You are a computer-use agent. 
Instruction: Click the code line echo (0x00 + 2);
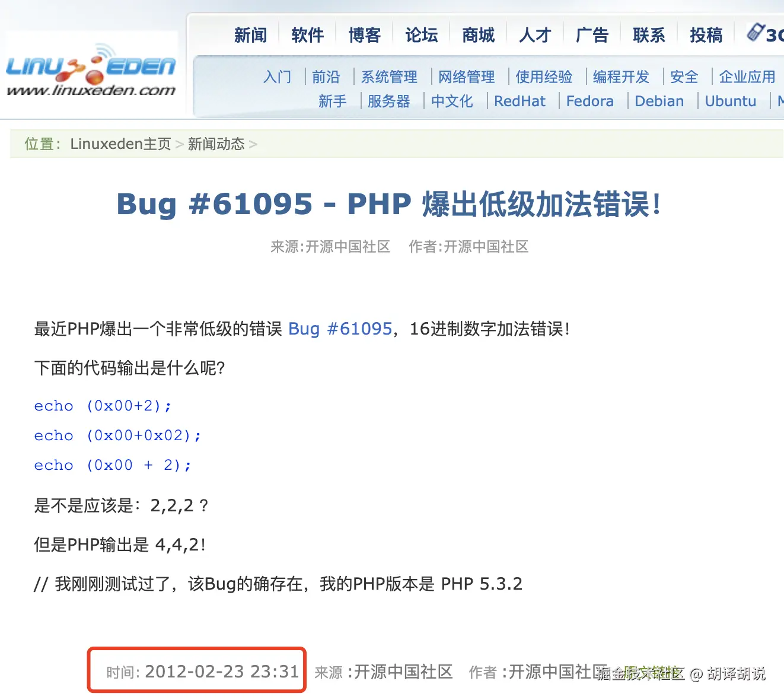pos(113,465)
